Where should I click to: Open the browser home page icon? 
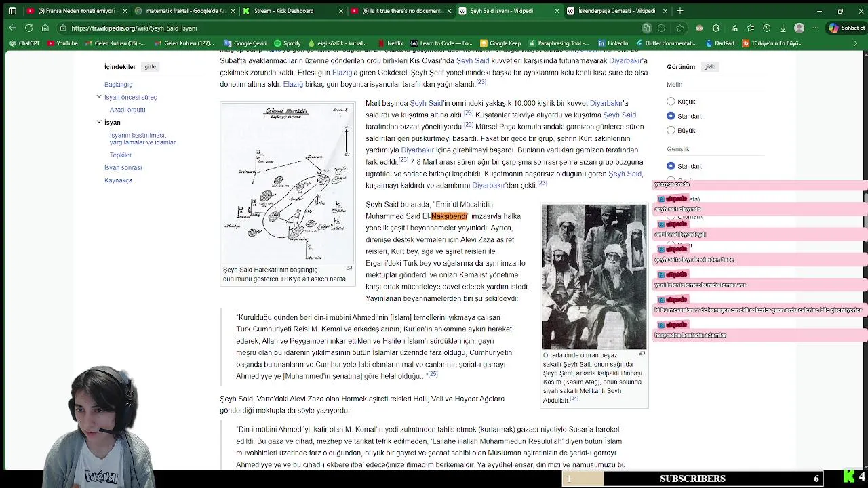coord(45,28)
